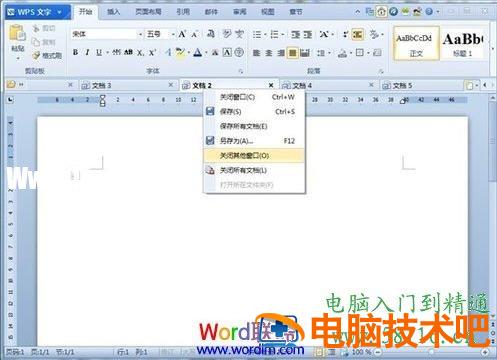The width and height of the screenshot is (497, 360).
Task: Click Shrink Font small A icon
Action: click(x=195, y=34)
